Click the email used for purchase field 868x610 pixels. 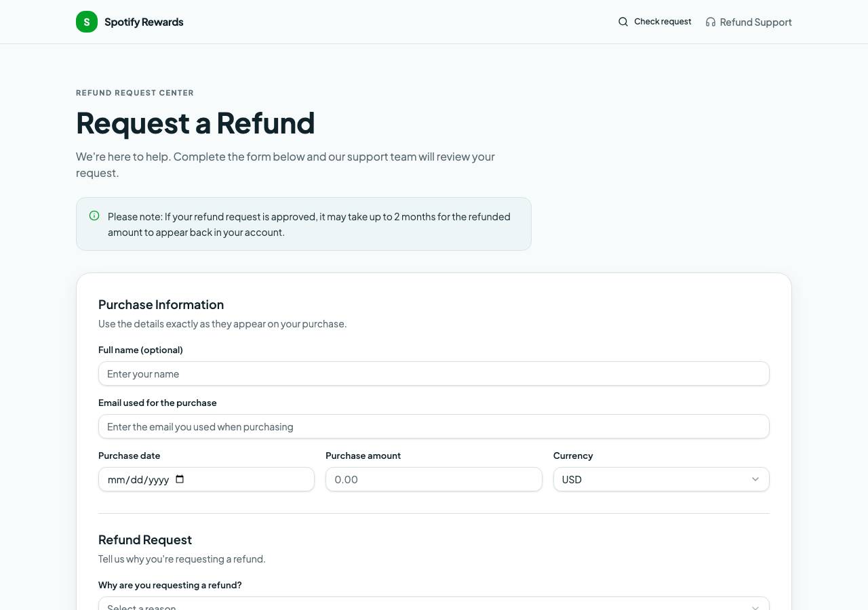tap(434, 426)
